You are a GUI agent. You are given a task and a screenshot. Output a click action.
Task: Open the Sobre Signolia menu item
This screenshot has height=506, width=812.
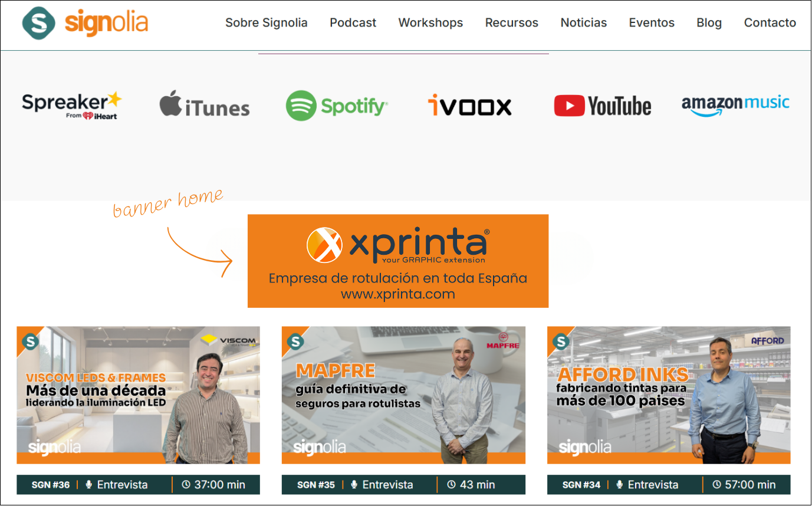point(267,23)
